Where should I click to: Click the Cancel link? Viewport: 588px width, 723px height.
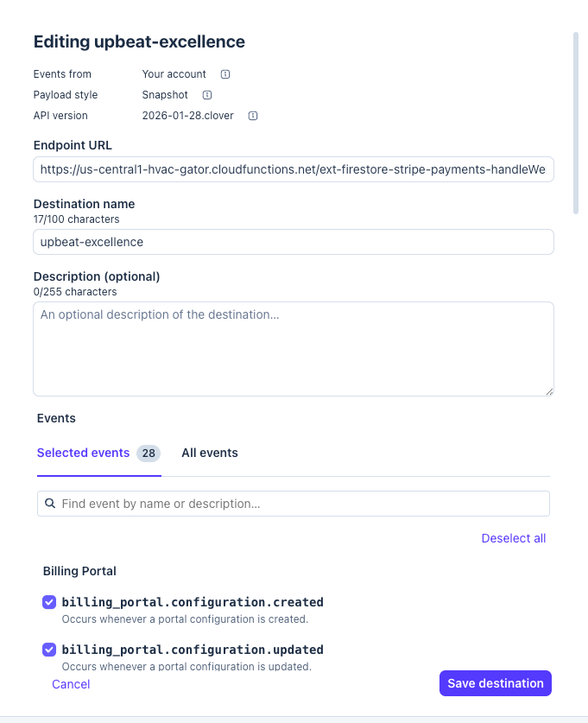71,684
